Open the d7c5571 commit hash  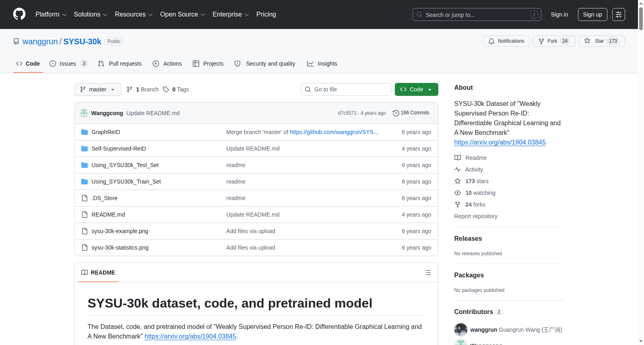point(347,113)
